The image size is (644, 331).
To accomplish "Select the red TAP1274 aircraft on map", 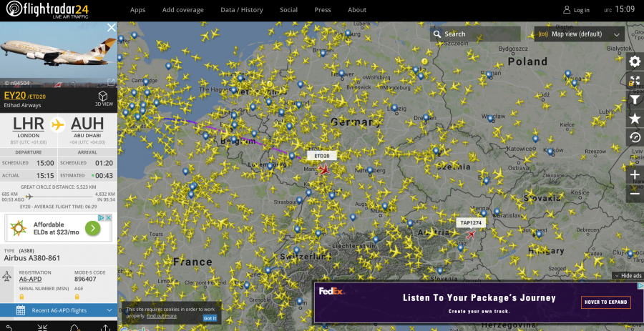I will click(x=470, y=234).
